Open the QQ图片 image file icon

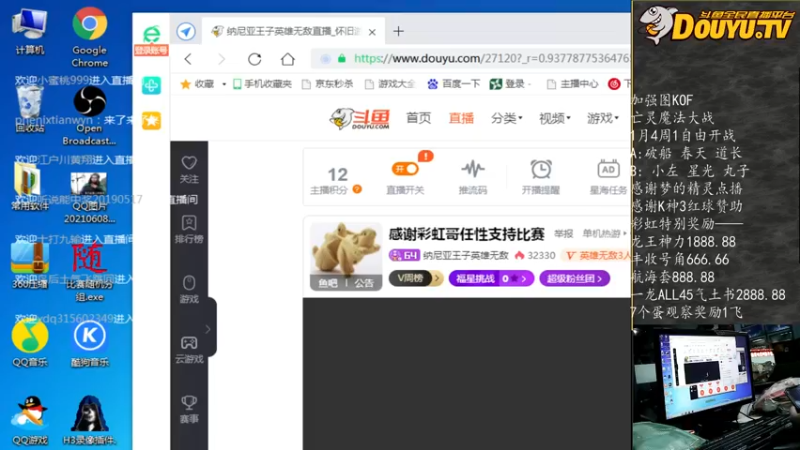[89, 198]
